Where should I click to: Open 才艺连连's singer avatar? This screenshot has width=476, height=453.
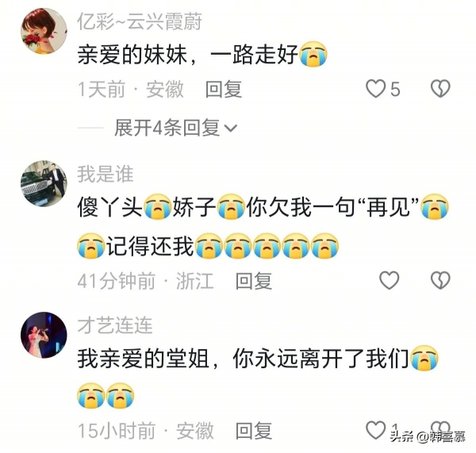pyautogui.click(x=44, y=335)
